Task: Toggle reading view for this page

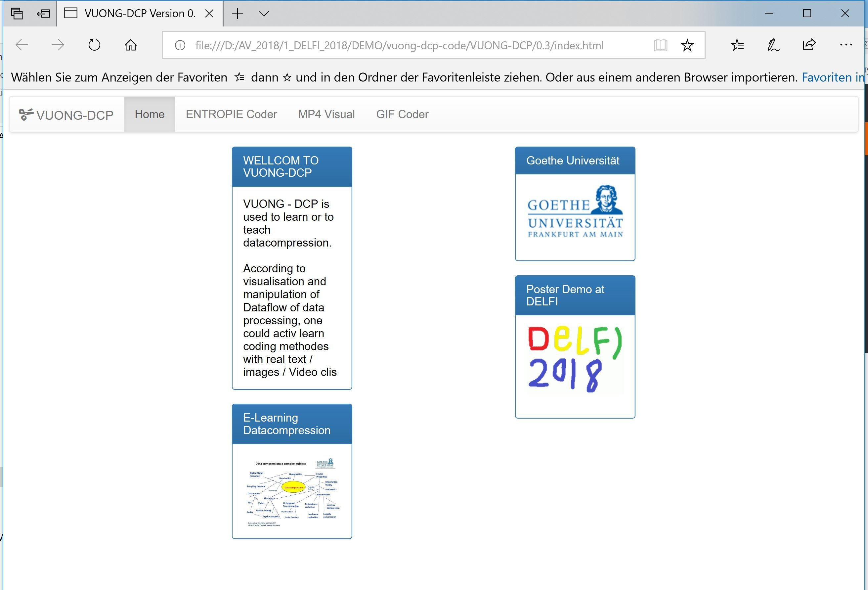Action: click(x=660, y=45)
